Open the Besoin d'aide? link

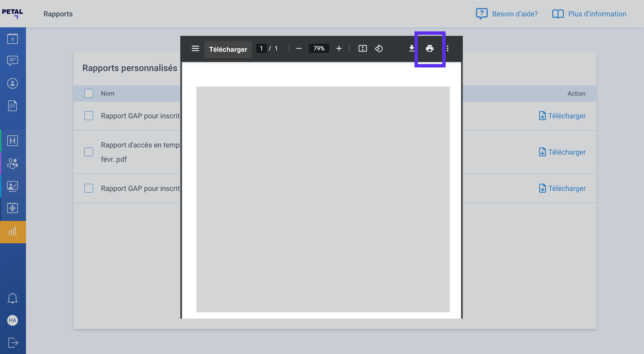coord(515,14)
